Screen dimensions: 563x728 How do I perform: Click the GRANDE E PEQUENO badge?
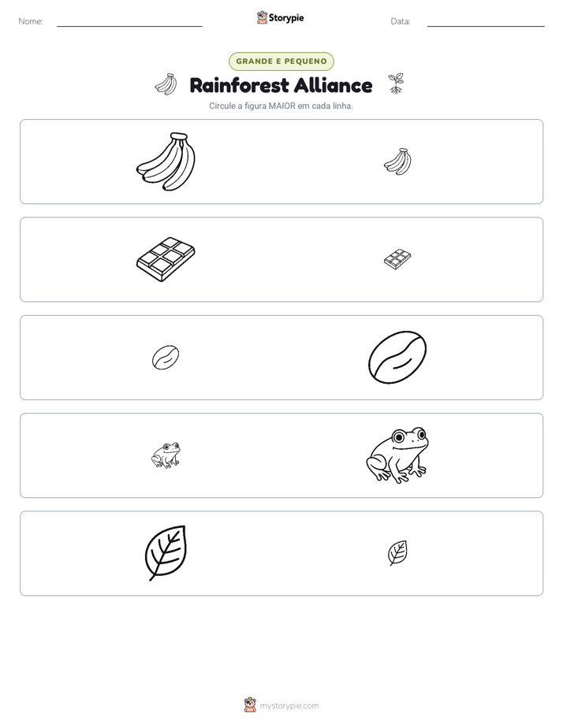[x=281, y=61]
